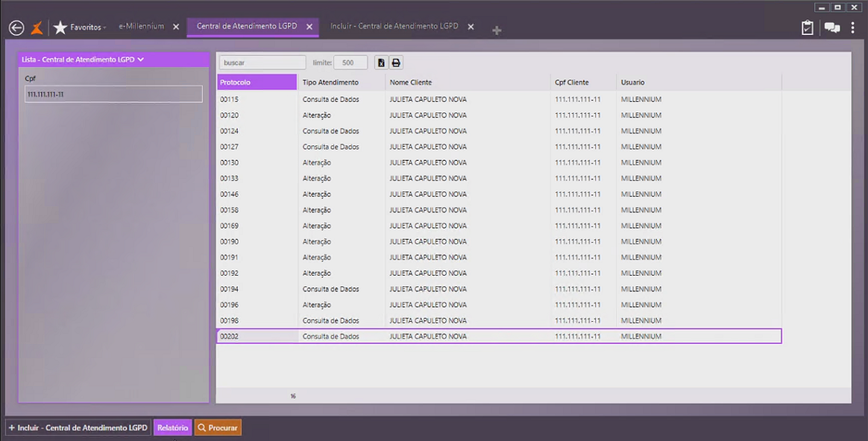This screenshot has width=868, height=441.
Task: Close the Central de Atendimento LGPD tab
Action: click(x=309, y=27)
